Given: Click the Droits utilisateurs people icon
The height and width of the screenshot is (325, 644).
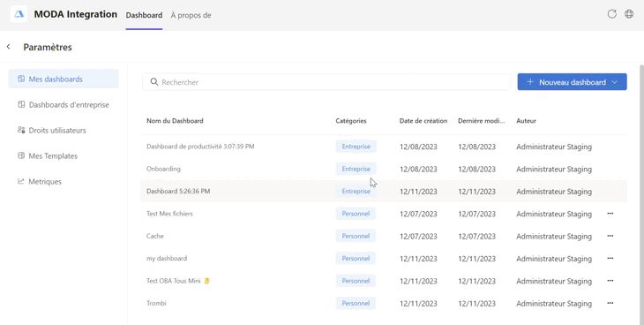Looking at the screenshot, I should pyautogui.click(x=21, y=130).
